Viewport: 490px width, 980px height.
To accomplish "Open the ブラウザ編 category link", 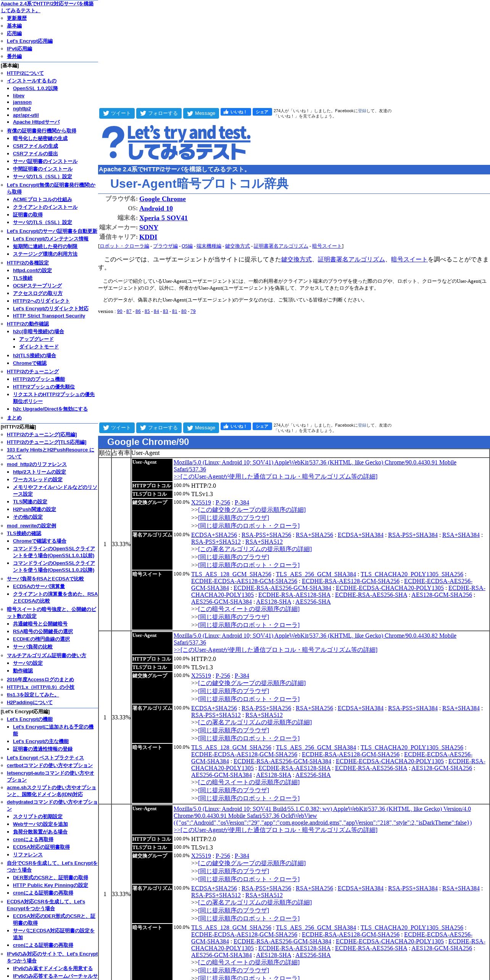I will click(x=165, y=246).
